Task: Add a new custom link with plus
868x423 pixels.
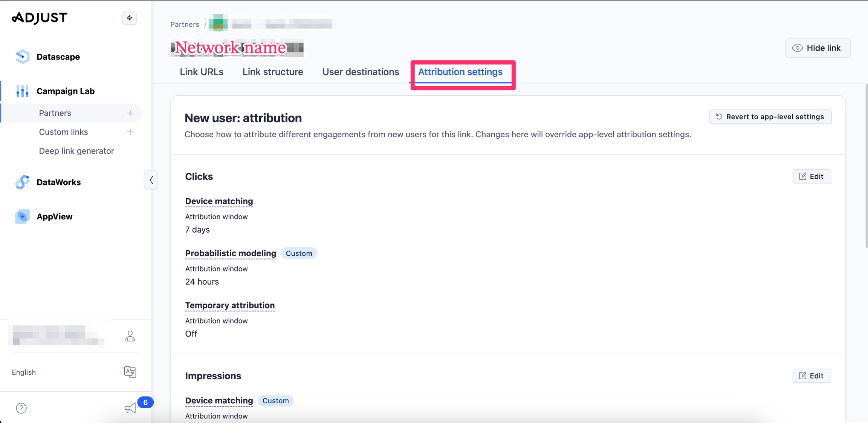Action: [x=130, y=132]
